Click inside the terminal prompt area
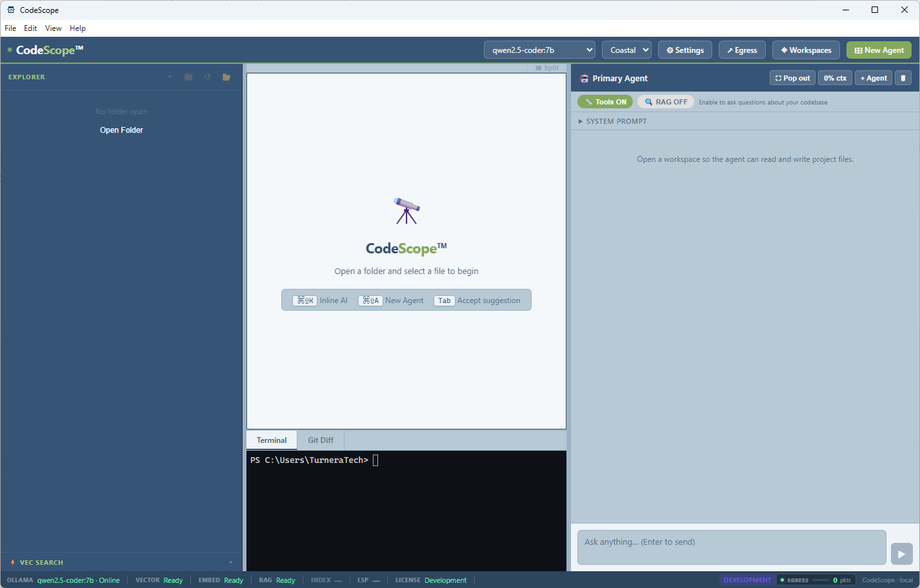Viewport: 920px width, 588px height. click(x=406, y=511)
